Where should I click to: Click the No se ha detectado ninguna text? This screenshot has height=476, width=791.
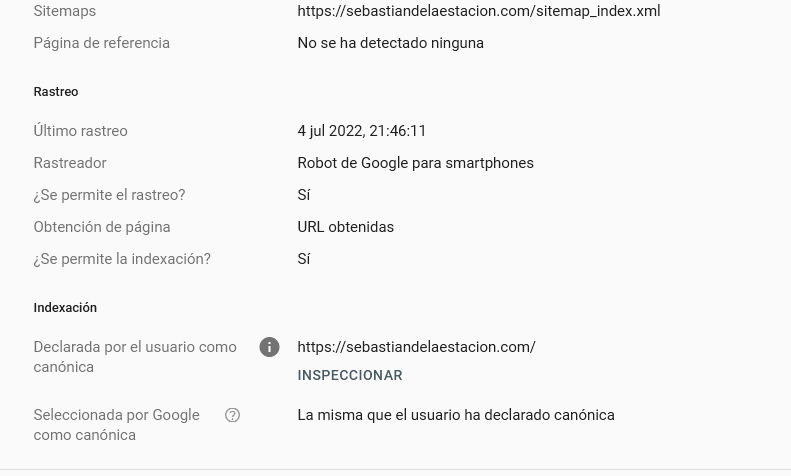[x=390, y=43]
